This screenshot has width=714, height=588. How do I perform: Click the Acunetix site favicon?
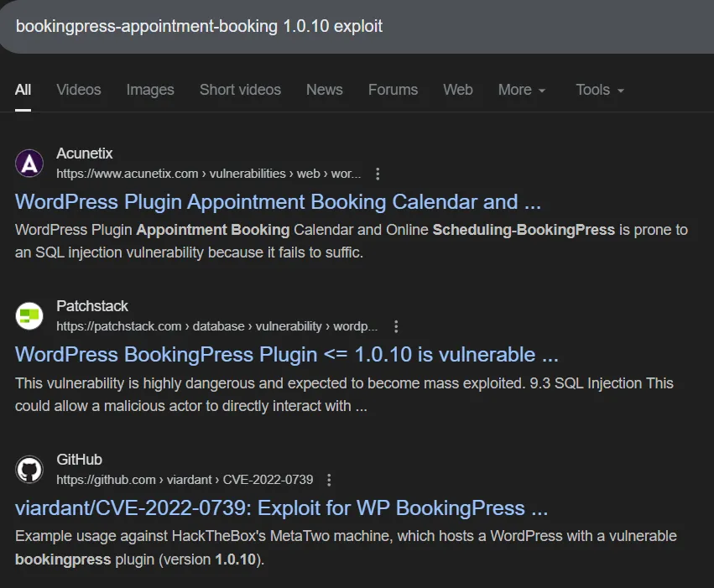[29, 163]
